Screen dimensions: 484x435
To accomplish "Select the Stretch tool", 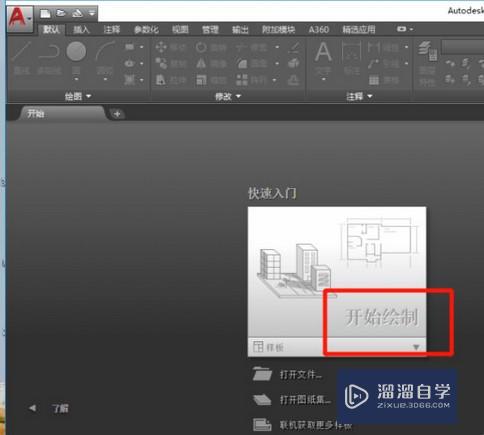I will pos(170,80).
